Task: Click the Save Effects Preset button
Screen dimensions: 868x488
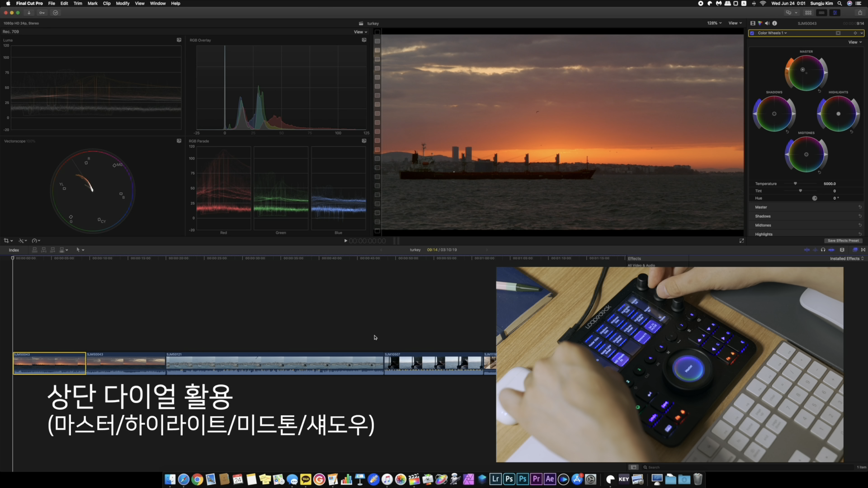Action: point(843,241)
